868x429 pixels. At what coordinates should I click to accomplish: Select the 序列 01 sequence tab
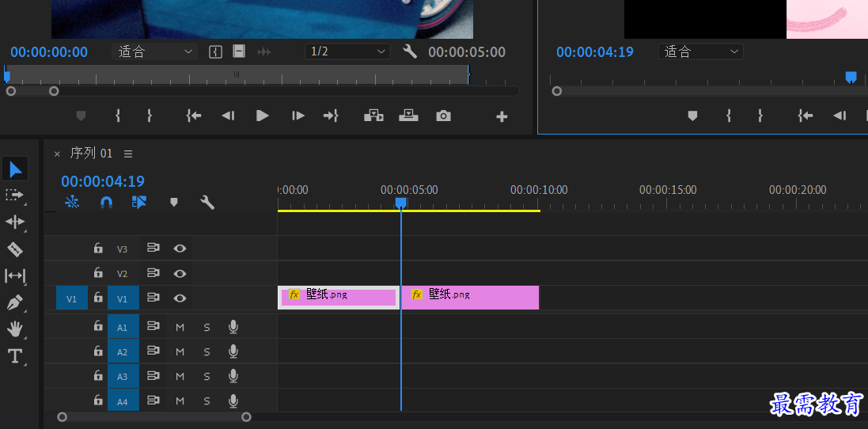(x=91, y=154)
